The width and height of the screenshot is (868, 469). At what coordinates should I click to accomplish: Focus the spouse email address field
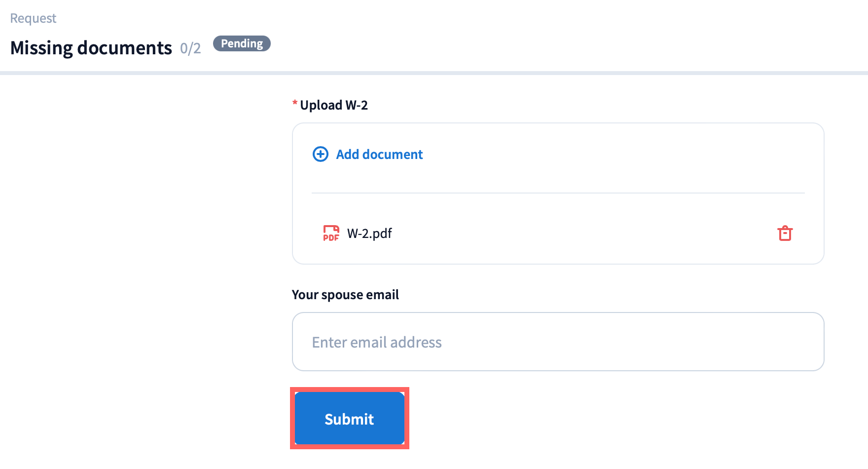(558, 342)
